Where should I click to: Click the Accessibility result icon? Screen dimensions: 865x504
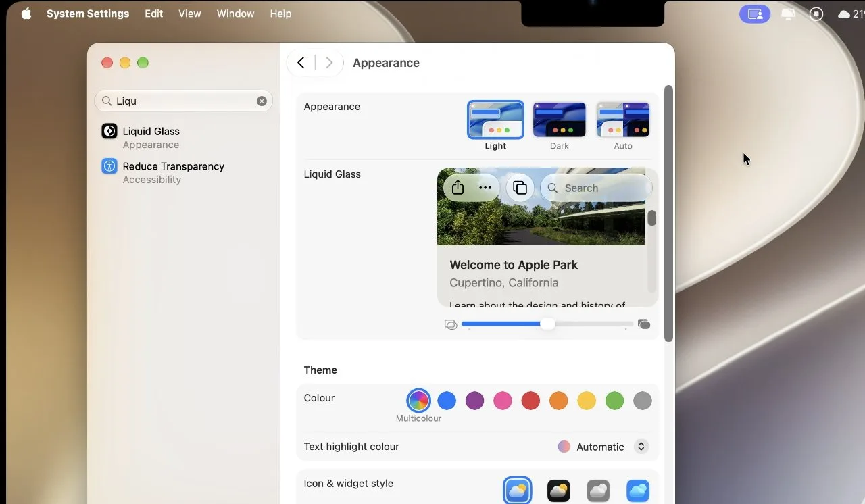pos(109,166)
